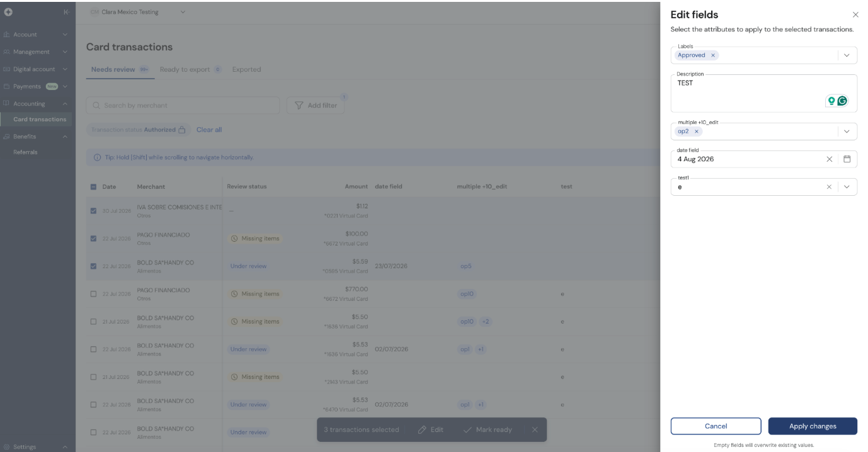Click into the Description text area

point(763,93)
